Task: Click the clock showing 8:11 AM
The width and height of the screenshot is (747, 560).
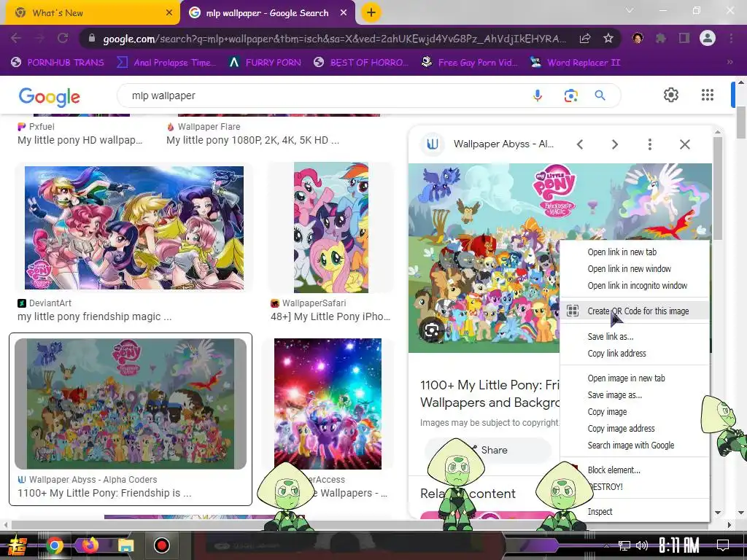Action: click(x=679, y=545)
